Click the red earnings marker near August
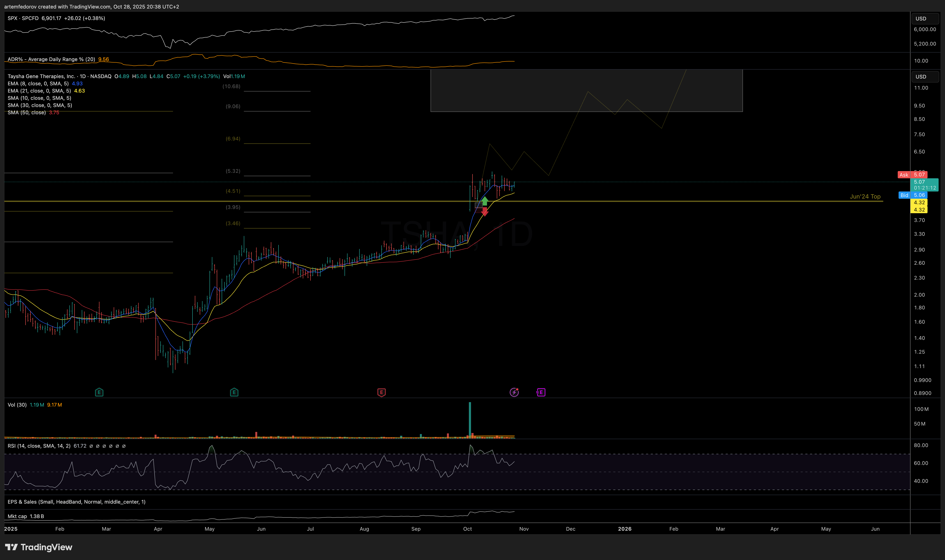The image size is (945, 560). click(x=381, y=392)
